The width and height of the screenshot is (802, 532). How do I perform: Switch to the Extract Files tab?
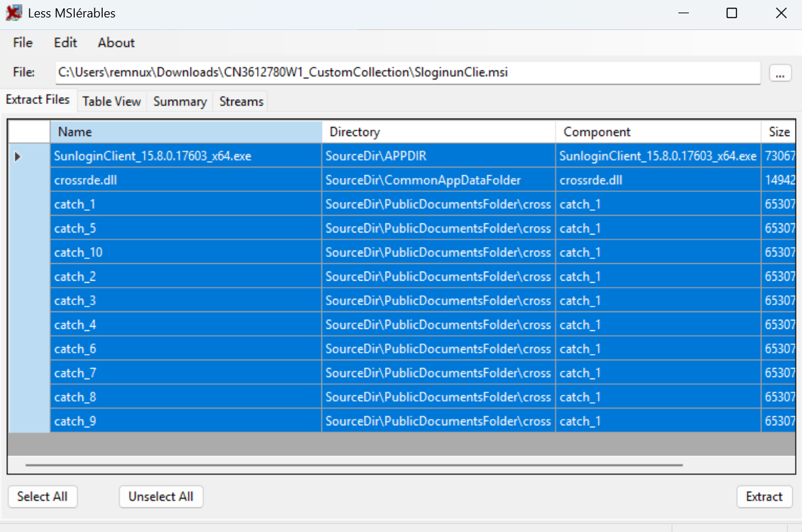[38, 100]
